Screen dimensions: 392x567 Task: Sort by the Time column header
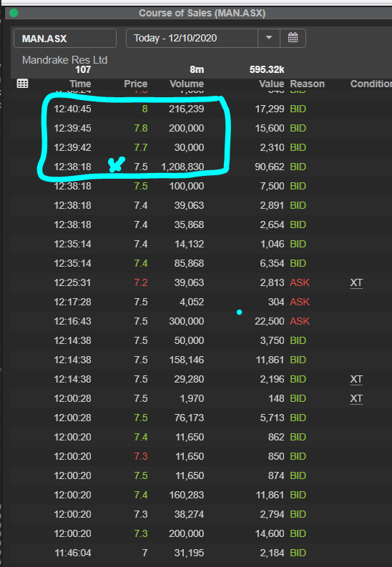click(80, 84)
